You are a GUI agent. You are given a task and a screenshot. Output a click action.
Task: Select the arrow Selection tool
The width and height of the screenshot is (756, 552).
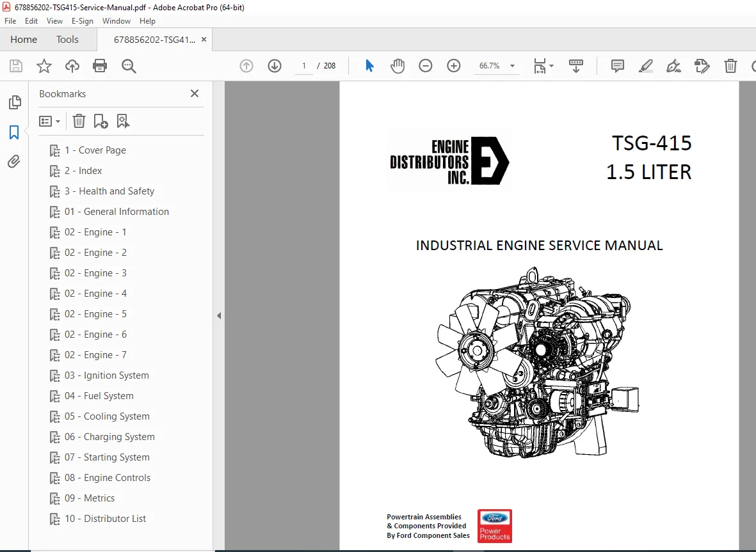pyautogui.click(x=369, y=66)
